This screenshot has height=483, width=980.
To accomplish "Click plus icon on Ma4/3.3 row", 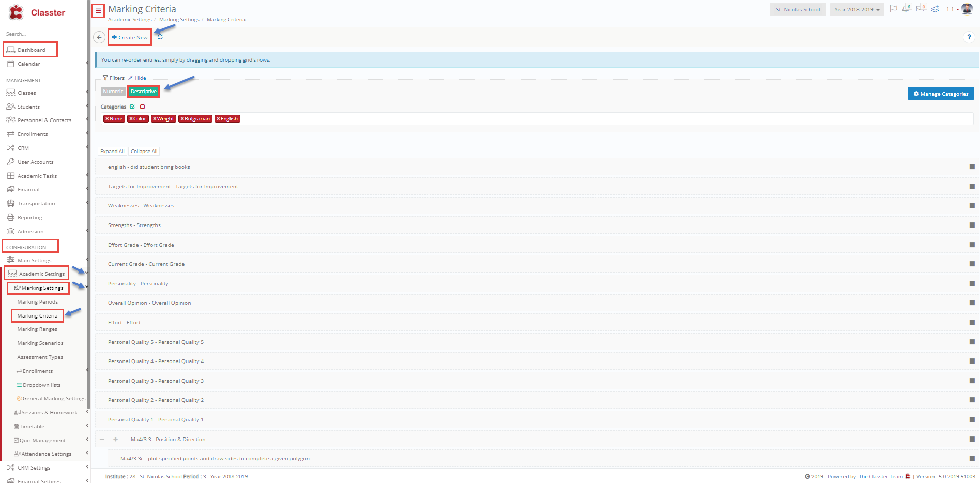I will click(115, 439).
